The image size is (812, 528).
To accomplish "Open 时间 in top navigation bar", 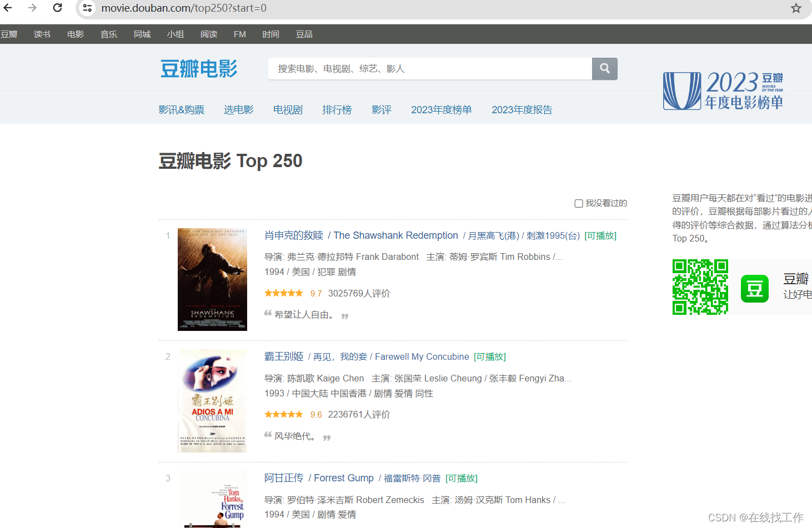I will point(271,34).
